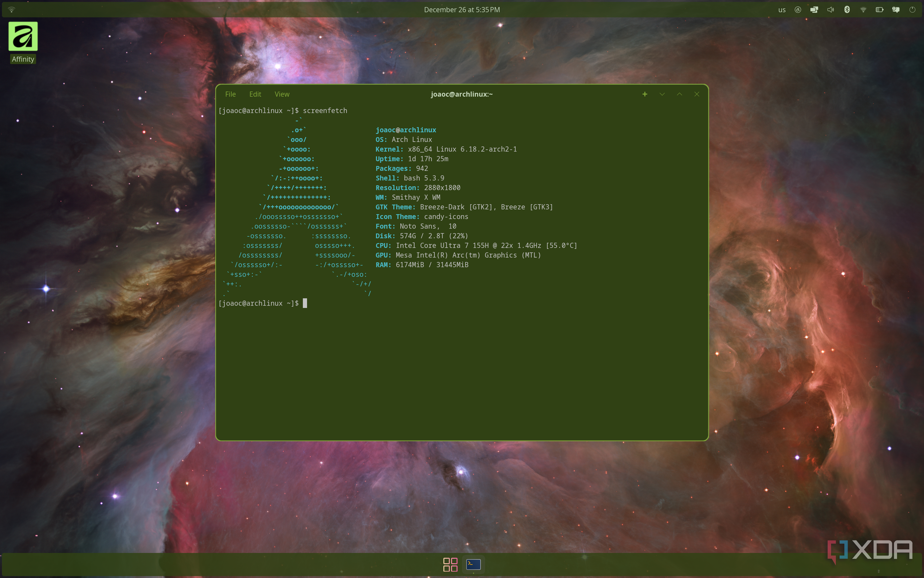The image size is (924, 578).
Task: Click the 'Packages: 942' line
Action: click(x=402, y=168)
